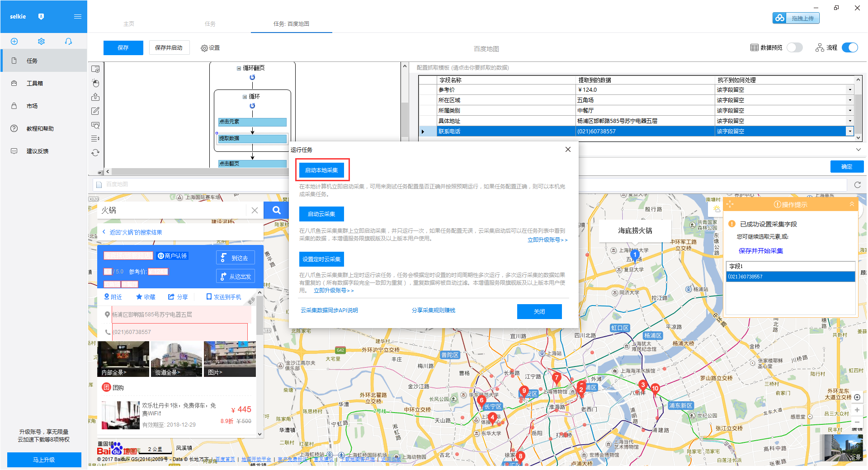Open the 参考价 row handling dropdown
The width and height of the screenshot is (868, 470).
850,90
